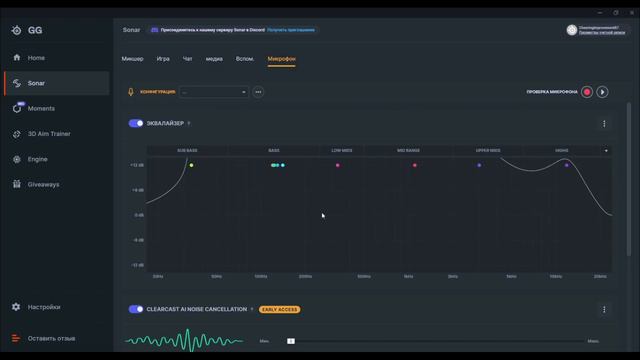The width and height of the screenshot is (640, 360).
Task: Select yellow Sub Bass EQ point
Action: [x=191, y=165]
